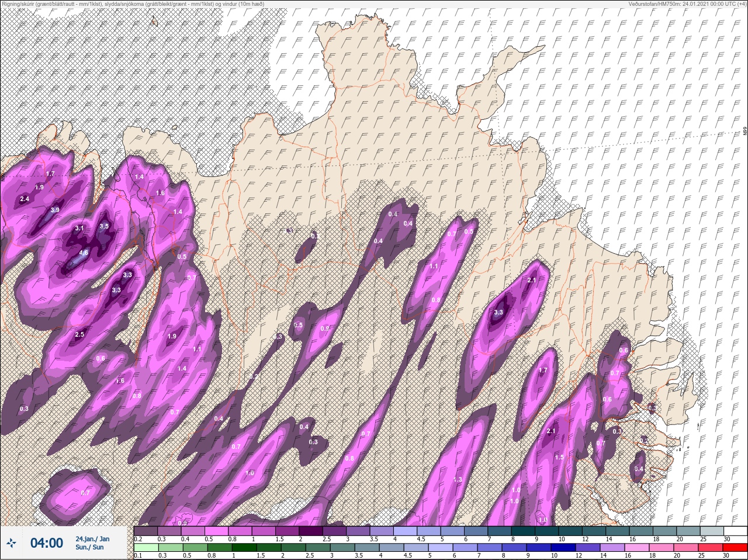
Task: Click the Rigning/skúrir map title in the header
Action: (x=132, y=4)
